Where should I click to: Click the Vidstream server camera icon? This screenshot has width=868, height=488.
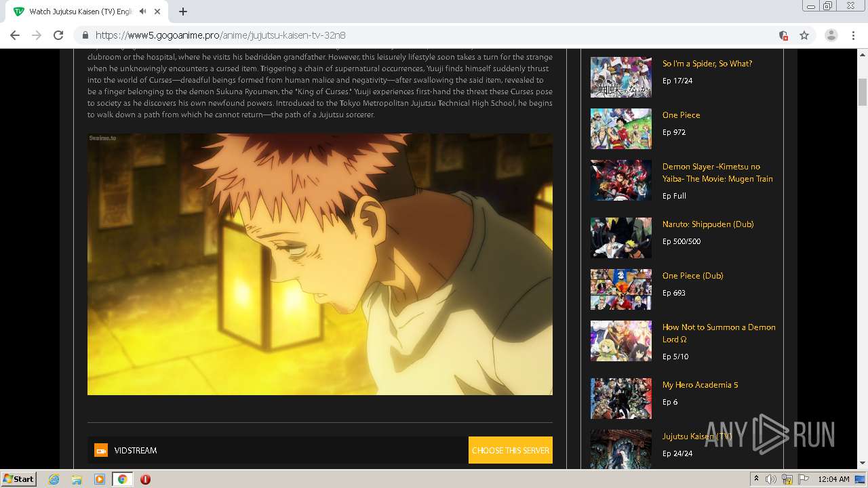click(x=101, y=450)
